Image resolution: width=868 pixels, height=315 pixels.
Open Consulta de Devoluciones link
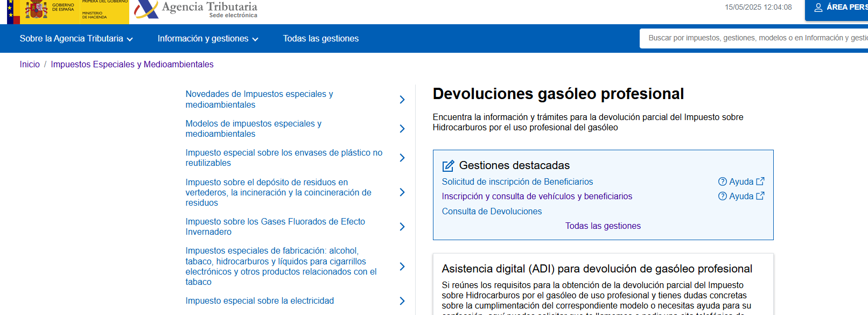[492, 212]
